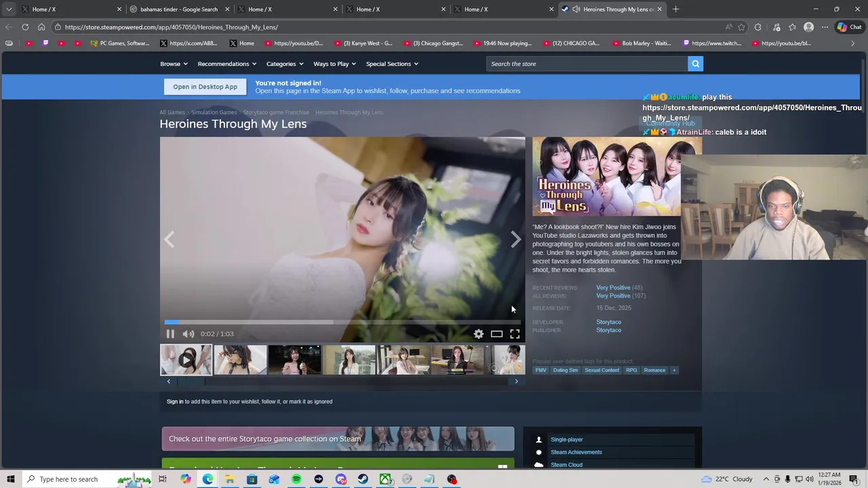
Task: Open the browser extensions icon
Action: click(x=758, y=27)
